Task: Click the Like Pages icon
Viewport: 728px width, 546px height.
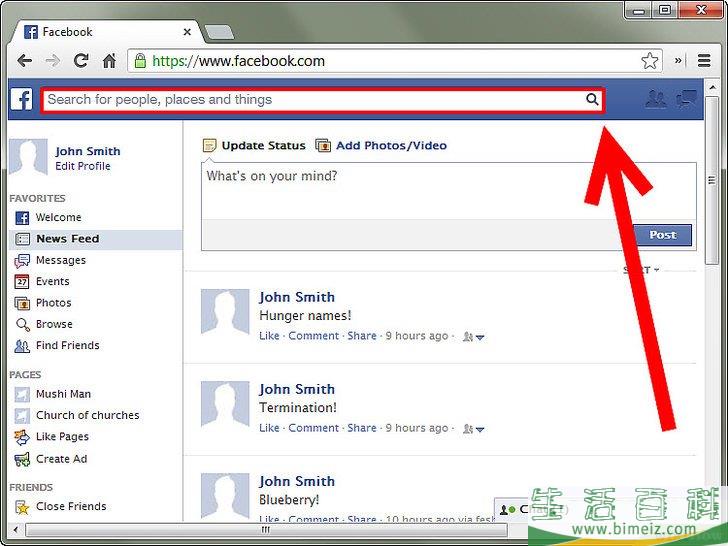Action: click(22, 437)
